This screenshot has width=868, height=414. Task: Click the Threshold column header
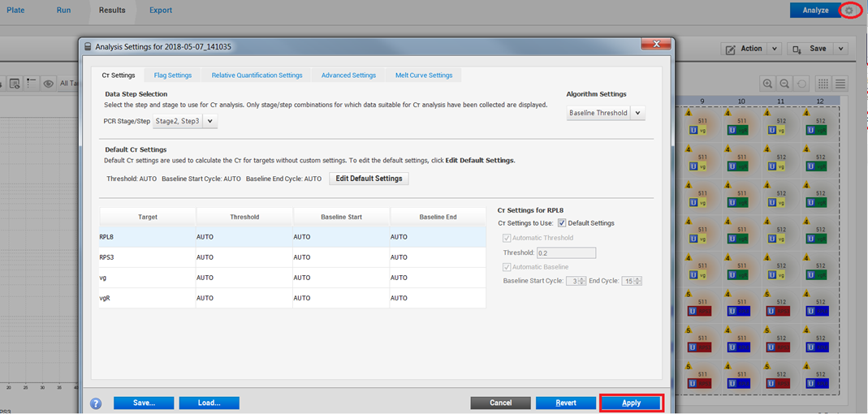point(244,217)
